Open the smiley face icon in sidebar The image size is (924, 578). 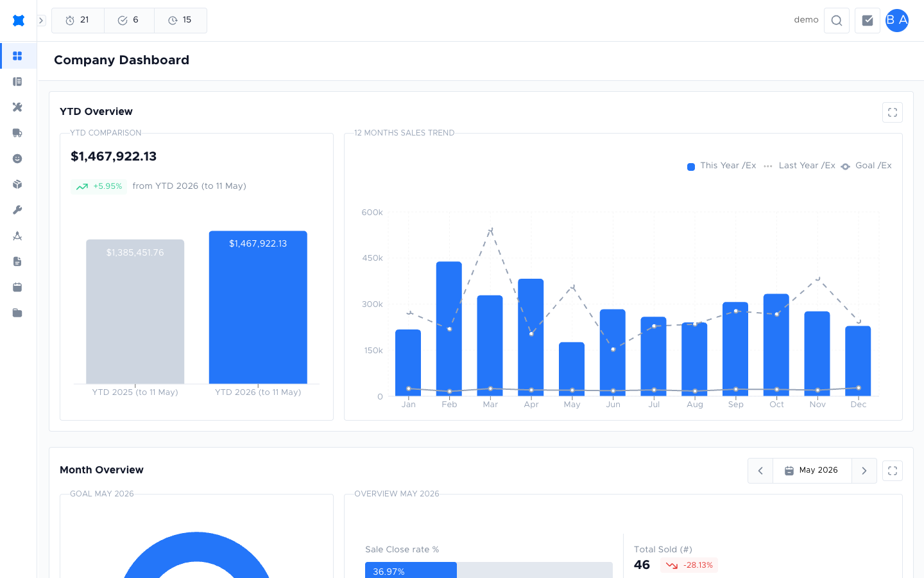[17, 159]
